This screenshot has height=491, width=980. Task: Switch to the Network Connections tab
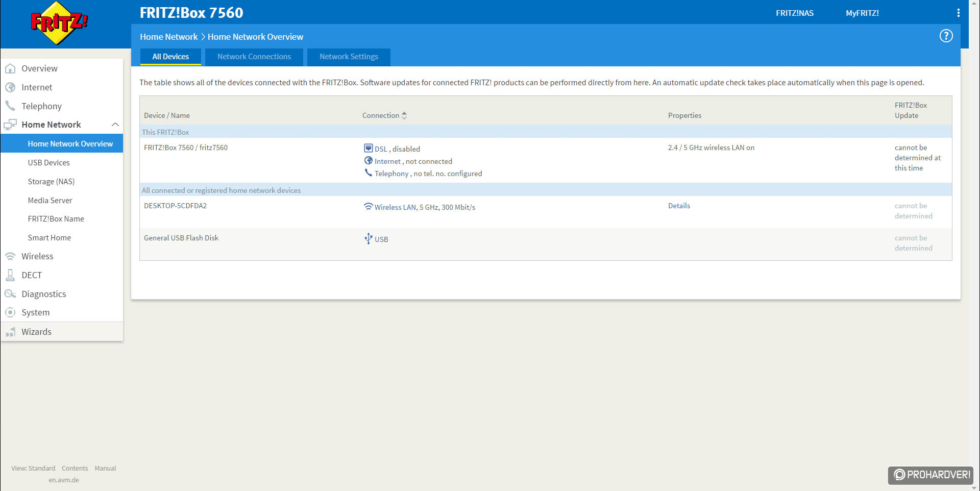254,57
